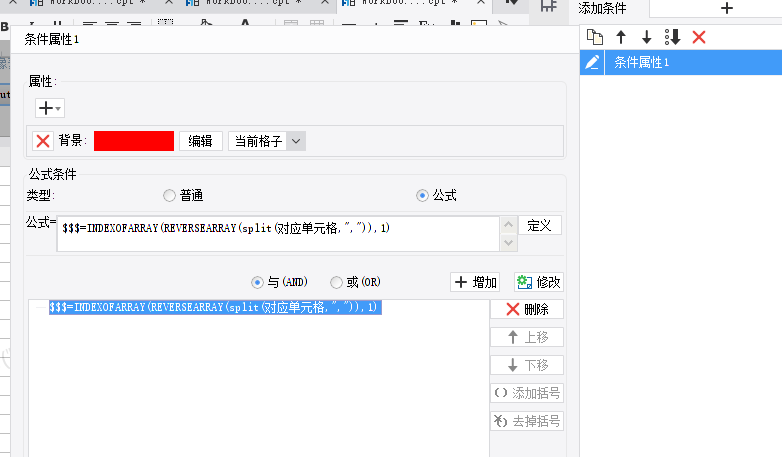Click the 条件属性1 title text
Image resolution: width=782 pixels, height=457 pixels.
[52, 39]
